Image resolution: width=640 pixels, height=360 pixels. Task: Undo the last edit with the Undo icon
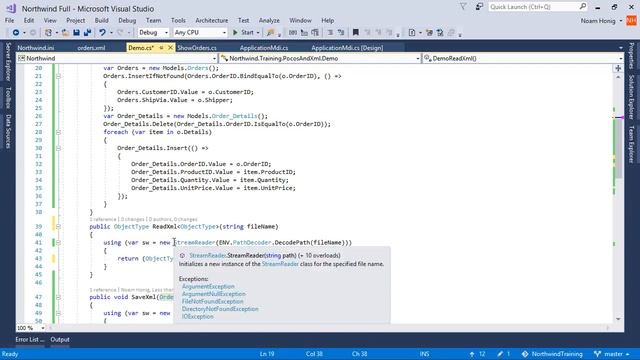coord(102,32)
